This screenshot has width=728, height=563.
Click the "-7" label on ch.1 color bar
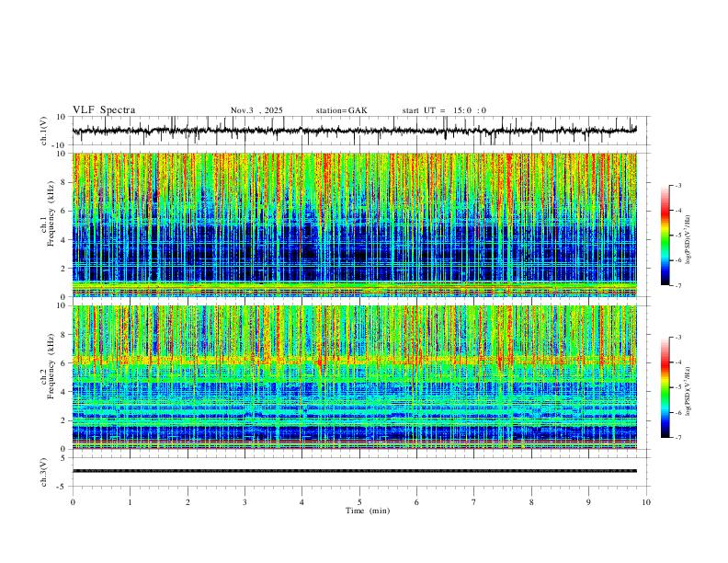[677, 286]
